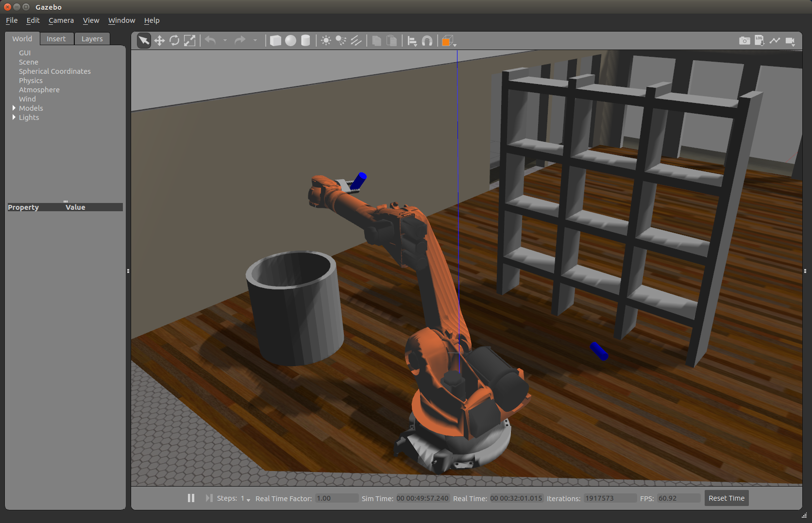Select GUI in the world tree
The image size is (812, 523).
[25, 53]
